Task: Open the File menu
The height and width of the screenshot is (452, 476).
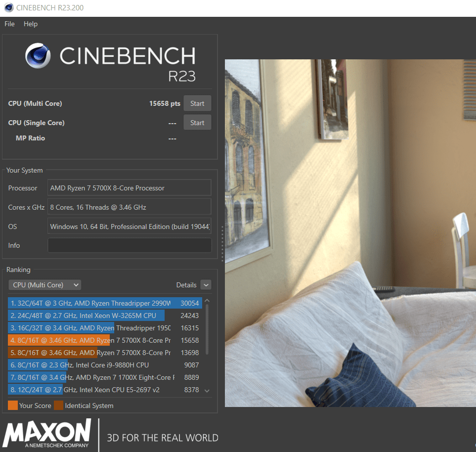Action: pyautogui.click(x=9, y=24)
